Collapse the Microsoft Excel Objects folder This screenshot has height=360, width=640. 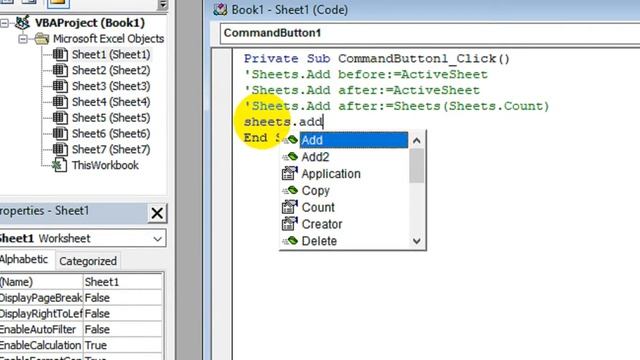pos(23,39)
